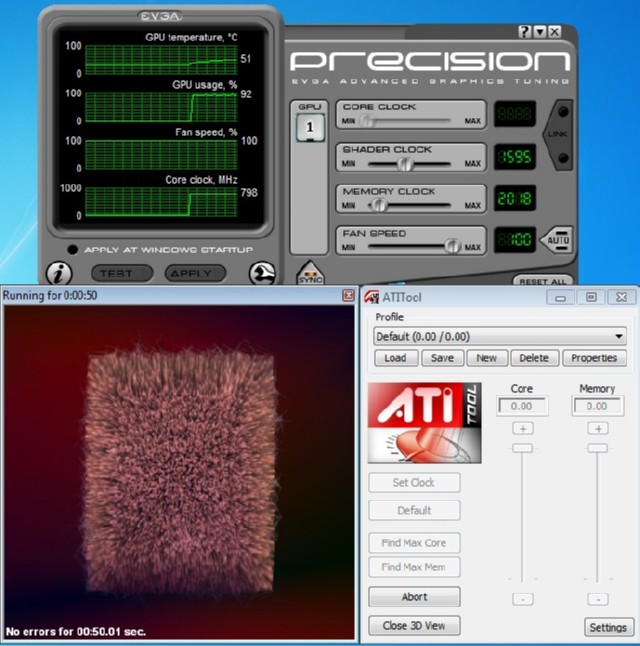The width and height of the screenshot is (640, 646).
Task: Click the ATITool Core vertical slider handle
Action: click(x=523, y=448)
